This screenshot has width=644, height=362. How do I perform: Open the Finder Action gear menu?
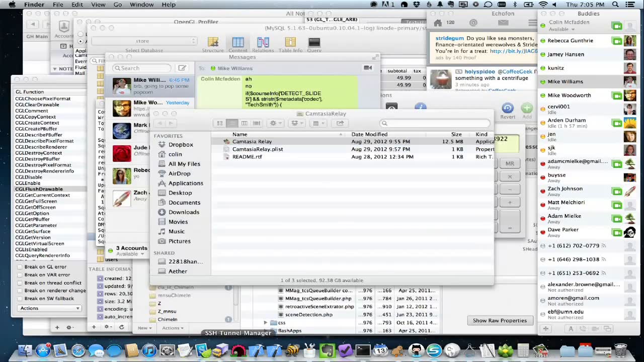[x=276, y=123]
